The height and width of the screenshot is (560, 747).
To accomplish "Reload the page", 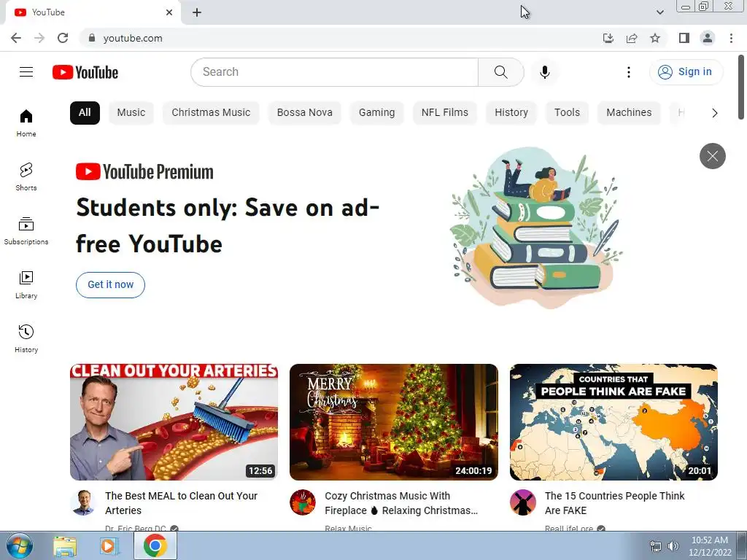I will tap(63, 38).
